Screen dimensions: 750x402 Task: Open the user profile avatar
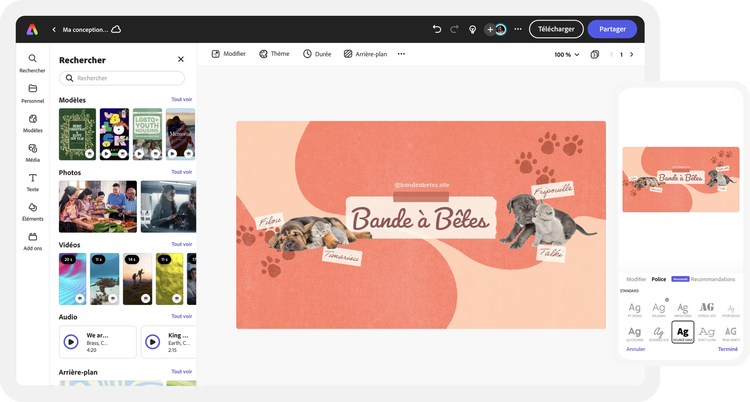500,29
